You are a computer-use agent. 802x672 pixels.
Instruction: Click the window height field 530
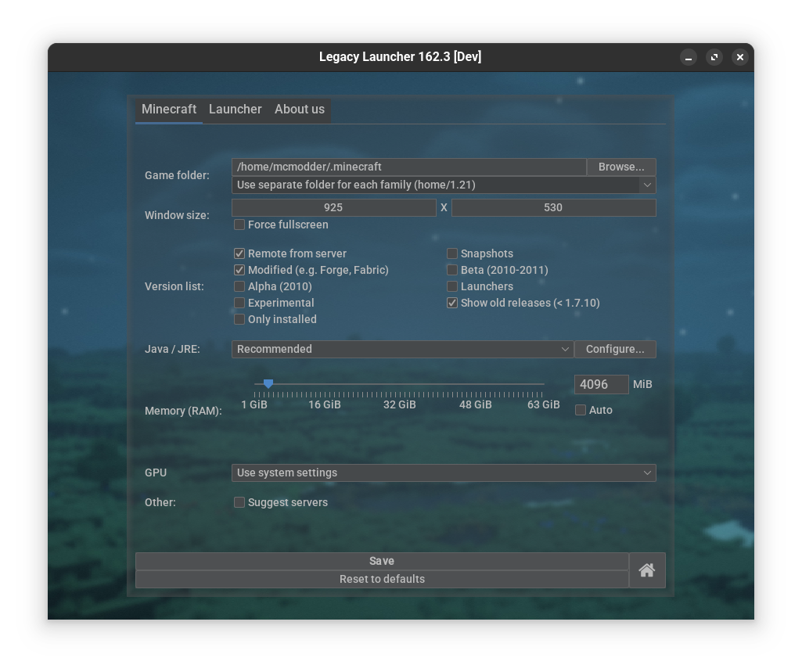coord(553,207)
